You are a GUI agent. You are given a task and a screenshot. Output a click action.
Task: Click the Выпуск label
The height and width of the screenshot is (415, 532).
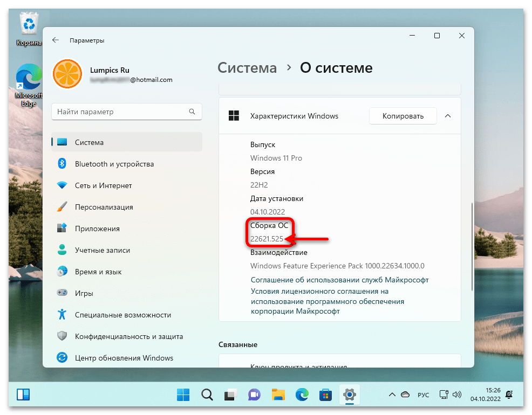(263, 144)
